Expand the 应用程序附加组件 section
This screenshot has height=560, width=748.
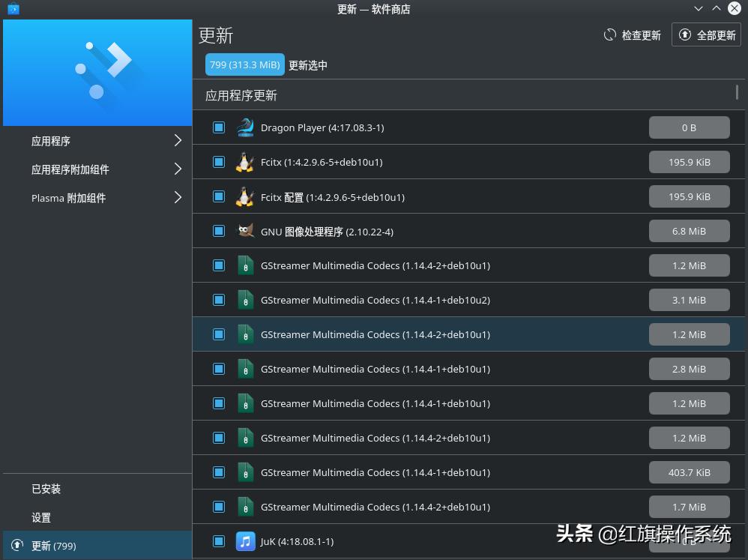pyautogui.click(x=97, y=169)
